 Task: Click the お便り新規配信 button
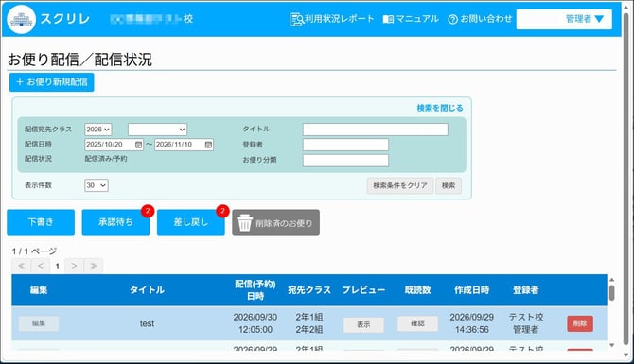click(52, 82)
